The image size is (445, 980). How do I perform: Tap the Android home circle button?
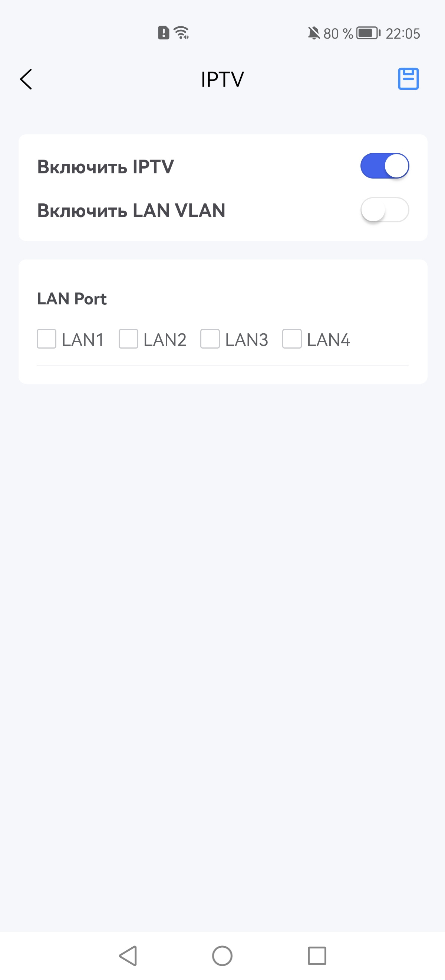point(222,955)
